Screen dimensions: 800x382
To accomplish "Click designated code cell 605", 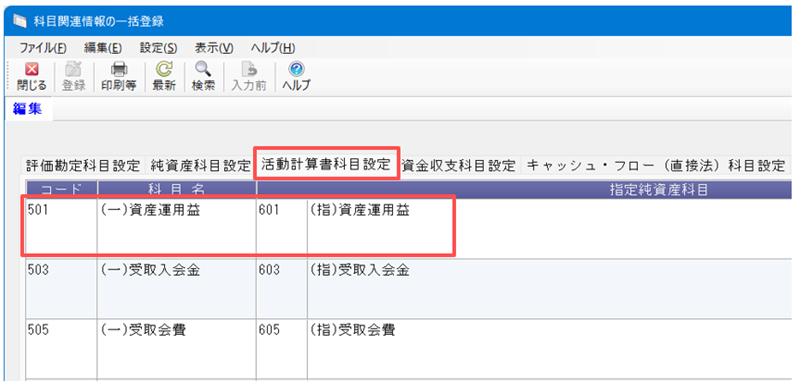I will click(282, 349).
